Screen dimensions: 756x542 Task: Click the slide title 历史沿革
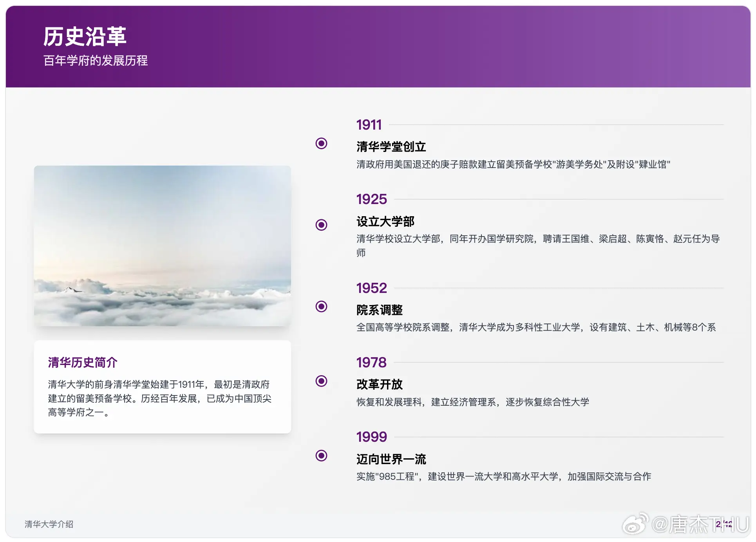pyautogui.click(x=85, y=36)
